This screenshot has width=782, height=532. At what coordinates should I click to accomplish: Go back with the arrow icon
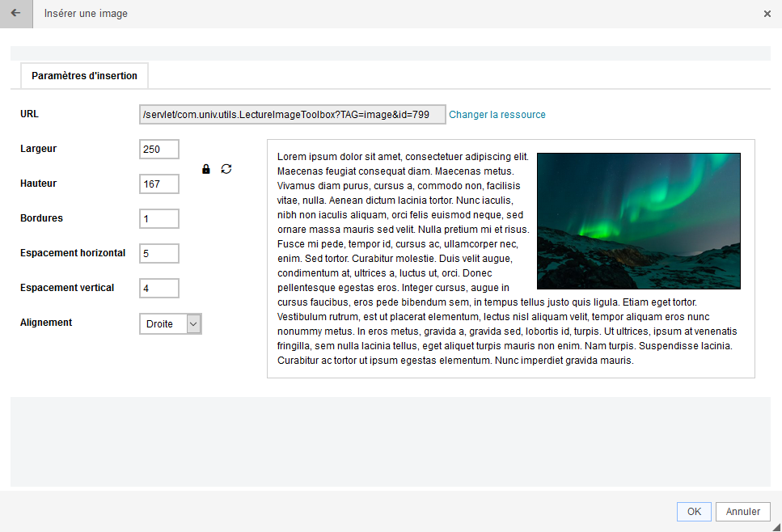point(16,14)
